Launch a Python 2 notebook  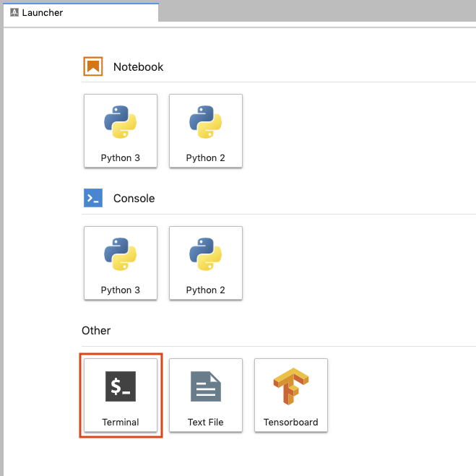click(206, 131)
